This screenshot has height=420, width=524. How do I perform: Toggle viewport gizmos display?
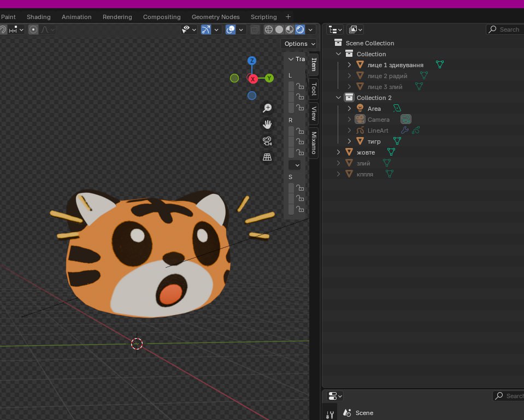pos(206,29)
